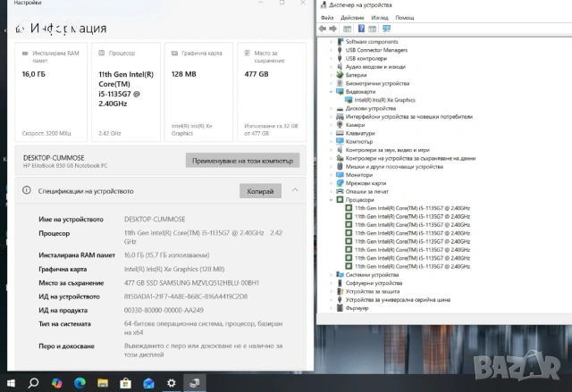The image size is (572, 392).
Task: Click the monitor scan icon in Device Manager toolbar
Action: tap(386, 29)
